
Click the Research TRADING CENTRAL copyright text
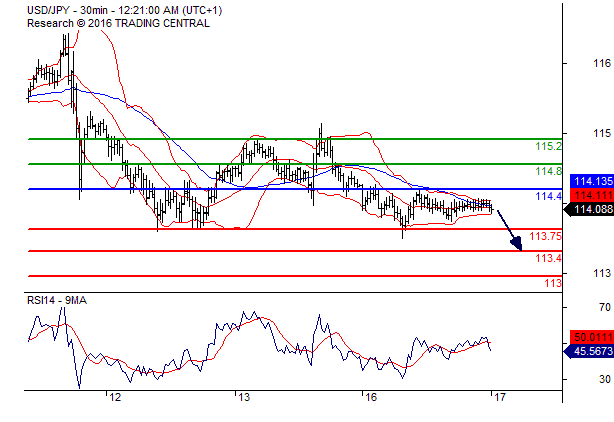(x=118, y=23)
